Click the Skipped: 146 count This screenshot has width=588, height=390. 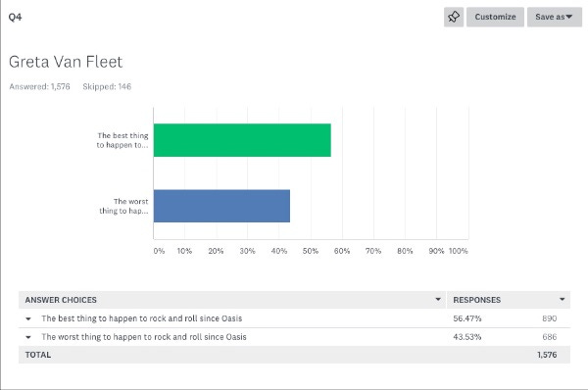[107, 86]
